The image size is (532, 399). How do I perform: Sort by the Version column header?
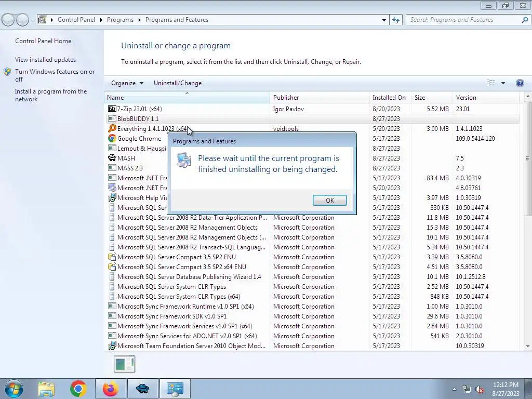click(x=486, y=97)
